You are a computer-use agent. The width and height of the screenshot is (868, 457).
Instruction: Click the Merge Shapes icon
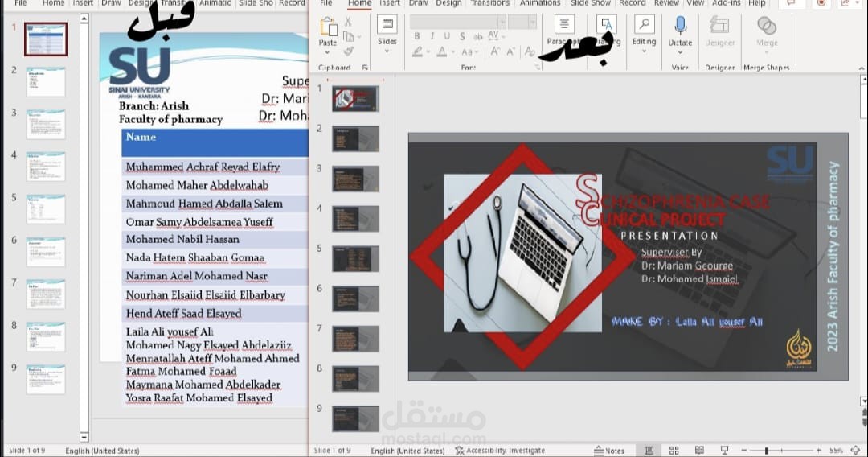pyautogui.click(x=767, y=26)
